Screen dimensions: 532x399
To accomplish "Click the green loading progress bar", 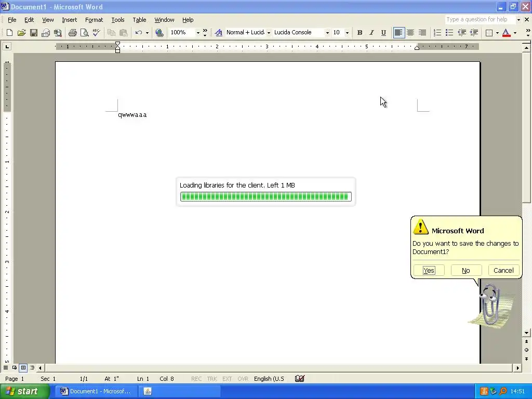I will tap(265, 196).
